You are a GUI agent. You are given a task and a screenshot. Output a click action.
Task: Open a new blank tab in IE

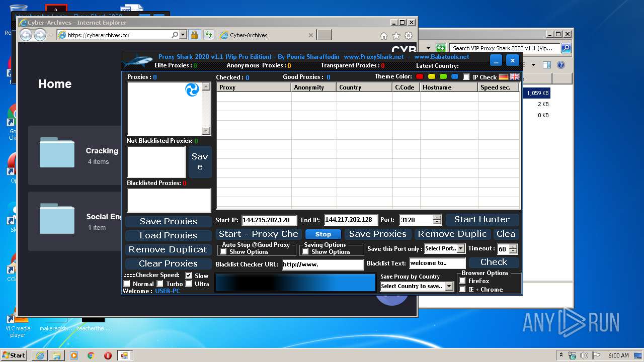325,35
